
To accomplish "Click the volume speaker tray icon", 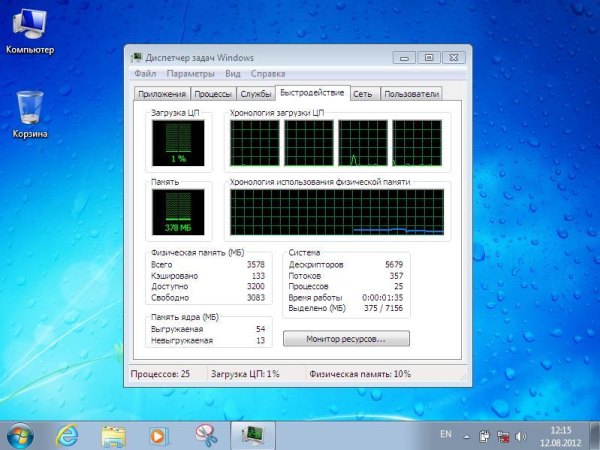I will click(517, 435).
